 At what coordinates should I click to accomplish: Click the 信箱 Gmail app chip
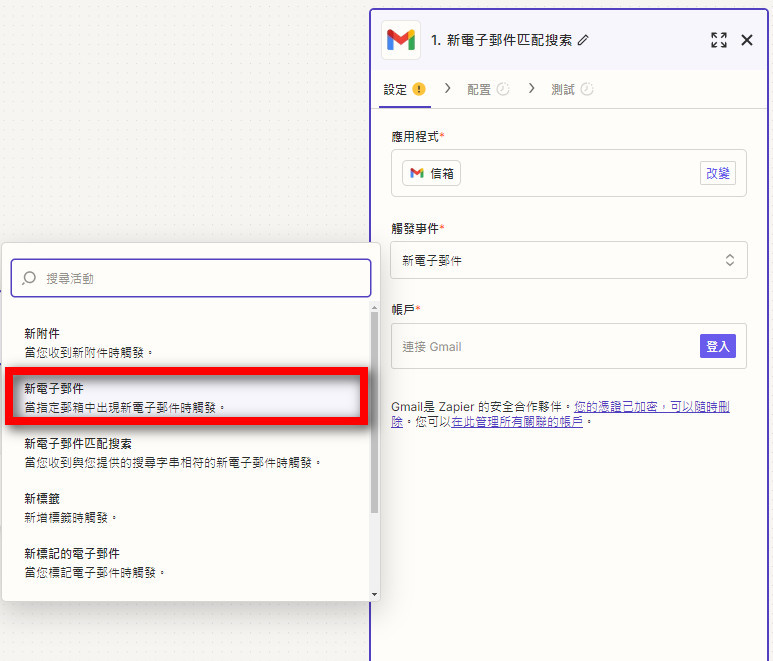pyautogui.click(x=431, y=173)
